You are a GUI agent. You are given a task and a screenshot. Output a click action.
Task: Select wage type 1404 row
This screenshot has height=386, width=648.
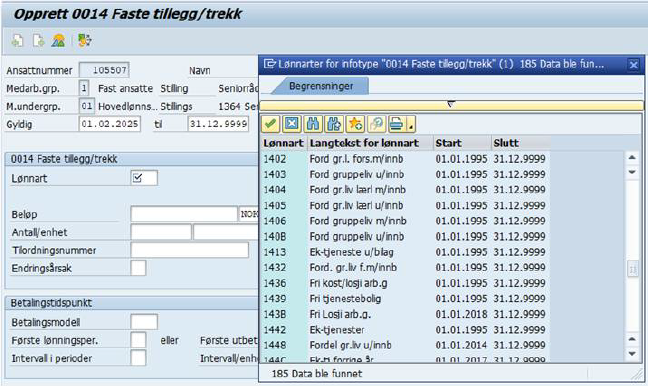(x=405, y=190)
